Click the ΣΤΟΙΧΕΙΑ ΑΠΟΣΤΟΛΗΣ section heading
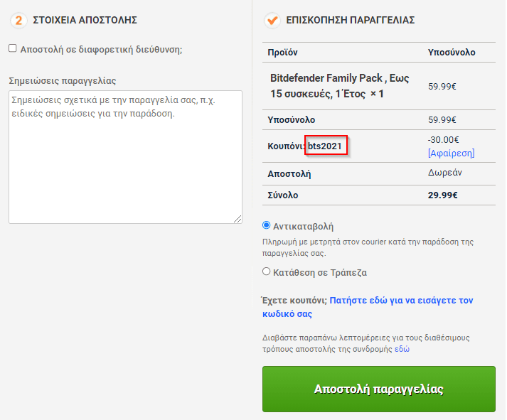Screen dimensions: 507x420 pos(85,20)
